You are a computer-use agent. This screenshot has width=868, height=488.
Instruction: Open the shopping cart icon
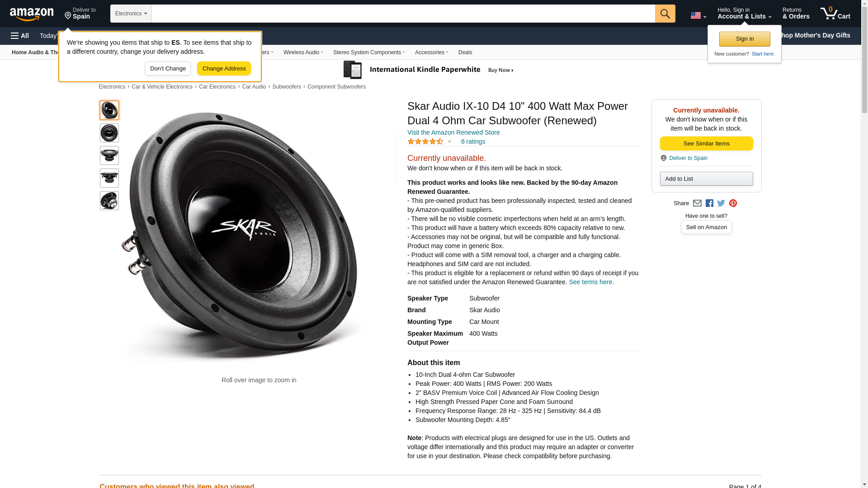click(x=835, y=13)
